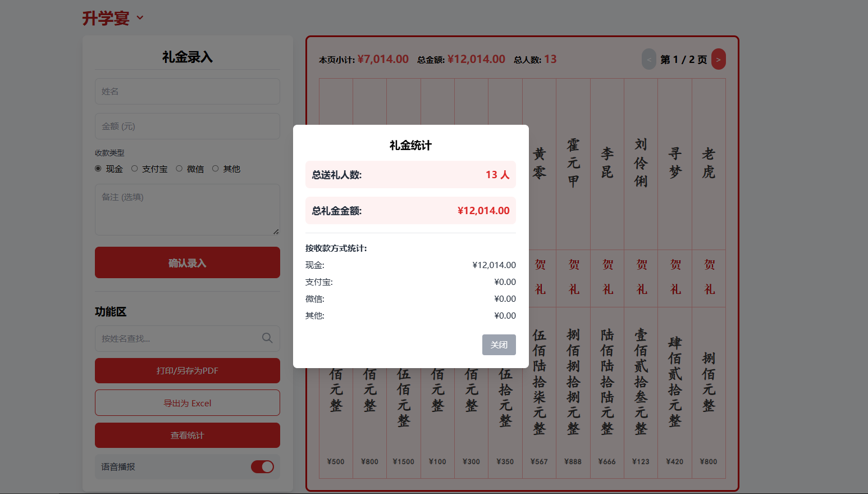
Task: Click the 备注 (选填) notes textarea
Action: [x=187, y=209]
